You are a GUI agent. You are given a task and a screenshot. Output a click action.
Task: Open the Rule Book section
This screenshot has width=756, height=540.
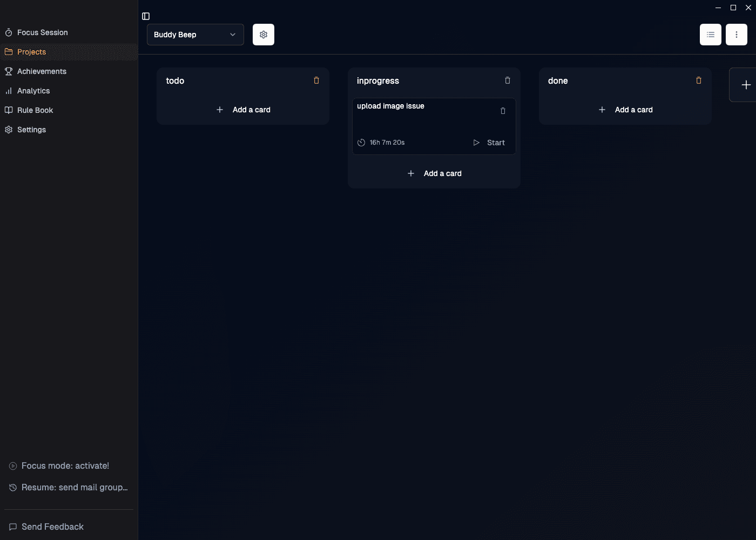(x=35, y=110)
